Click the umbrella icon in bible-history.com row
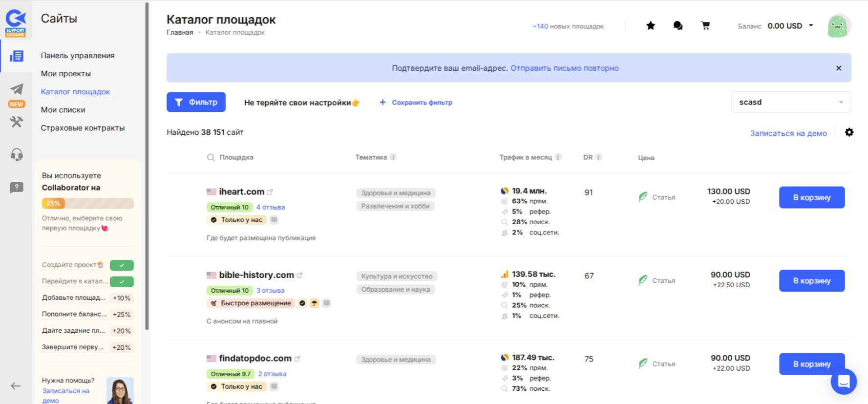The image size is (868, 404). (x=315, y=303)
